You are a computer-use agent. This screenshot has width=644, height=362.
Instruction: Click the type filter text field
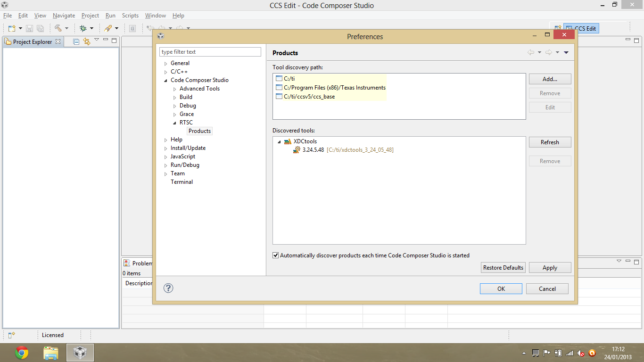[x=210, y=52]
